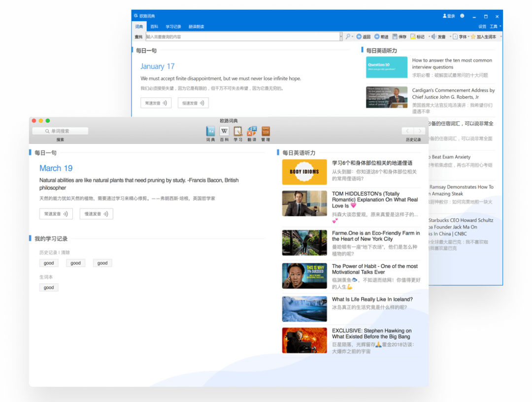Click 前进 forward button in Windows toolbar

click(381, 36)
